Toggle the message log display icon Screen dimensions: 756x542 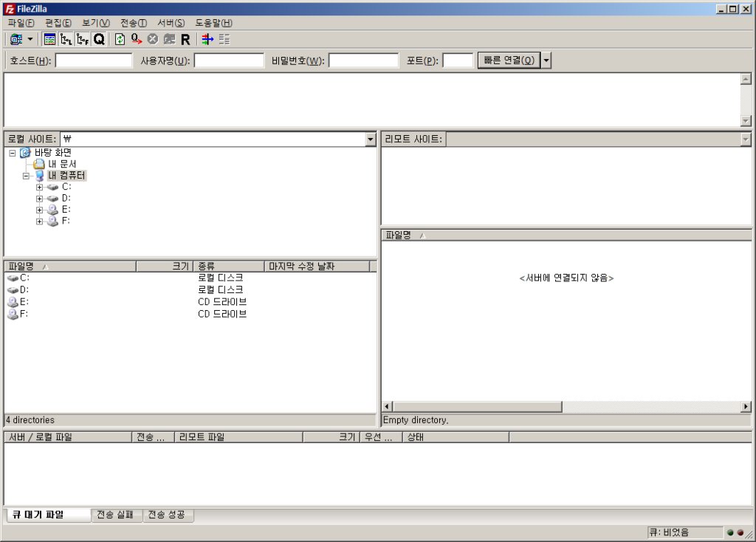click(49, 39)
